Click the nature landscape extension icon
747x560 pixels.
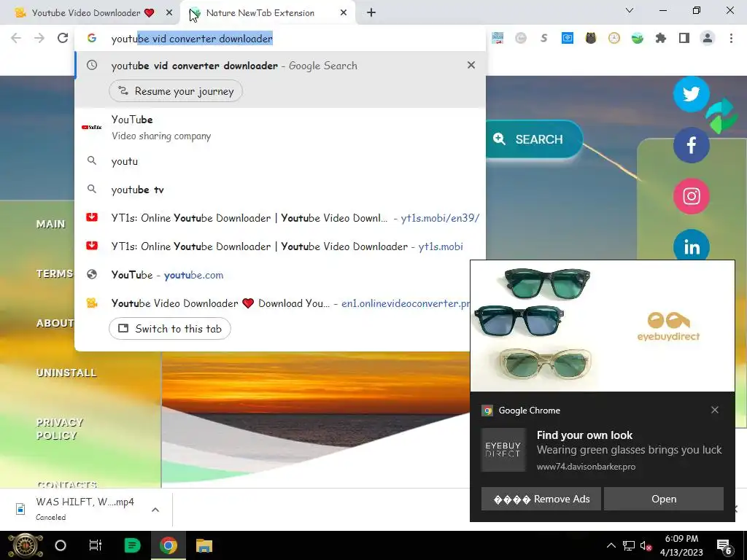(638, 38)
